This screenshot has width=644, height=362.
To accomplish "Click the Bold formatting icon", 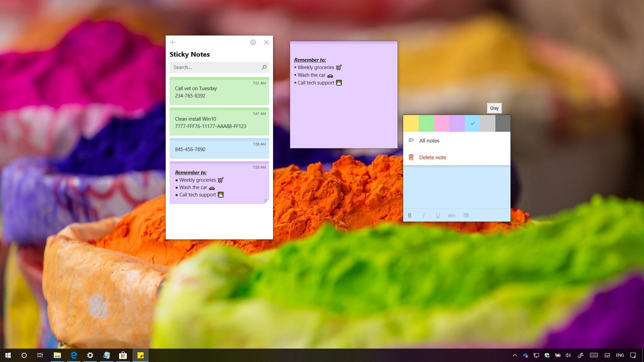I will pos(409,215).
